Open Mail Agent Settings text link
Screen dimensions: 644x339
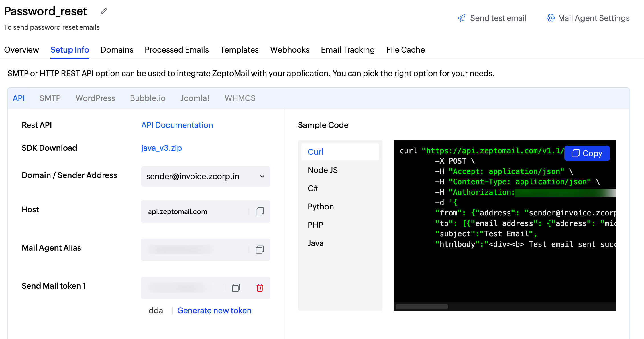[x=594, y=18]
